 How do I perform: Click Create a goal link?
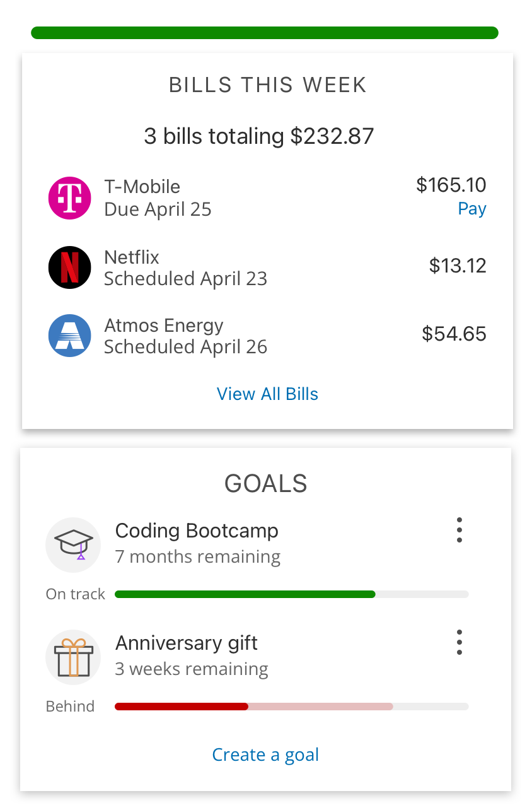click(x=265, y=754)
